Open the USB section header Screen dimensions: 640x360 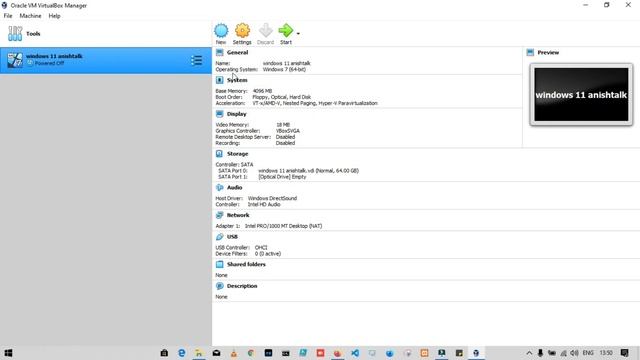[x=232, y=237]
